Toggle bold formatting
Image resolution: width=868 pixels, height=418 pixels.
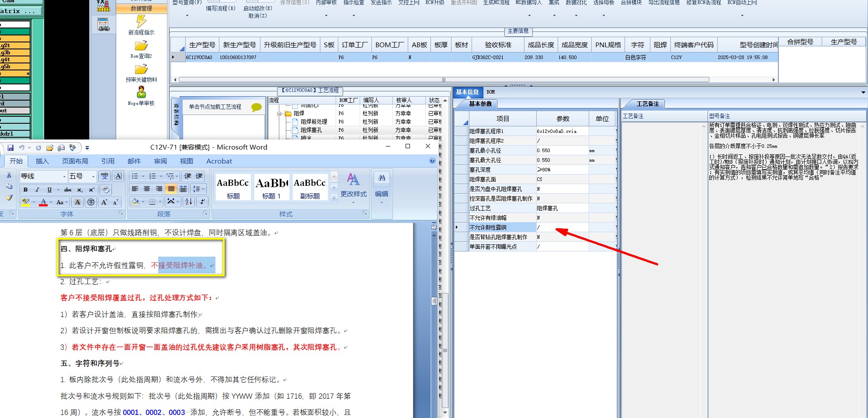click(x=26, y=190)
